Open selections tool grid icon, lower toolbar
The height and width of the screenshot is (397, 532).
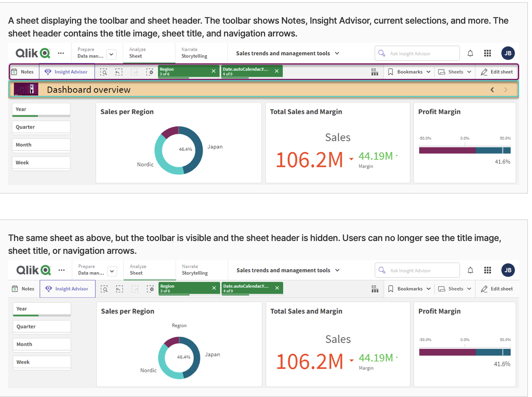[x=375, y=289]
